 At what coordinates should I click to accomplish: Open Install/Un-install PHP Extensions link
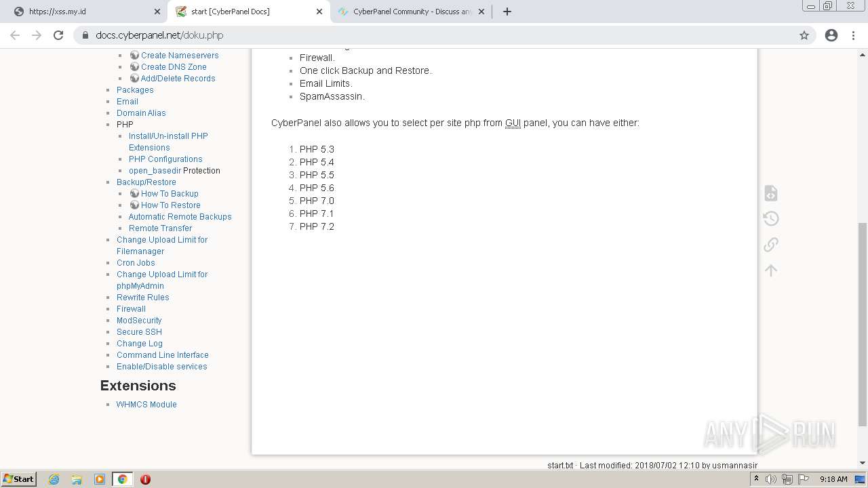(168, 142)
